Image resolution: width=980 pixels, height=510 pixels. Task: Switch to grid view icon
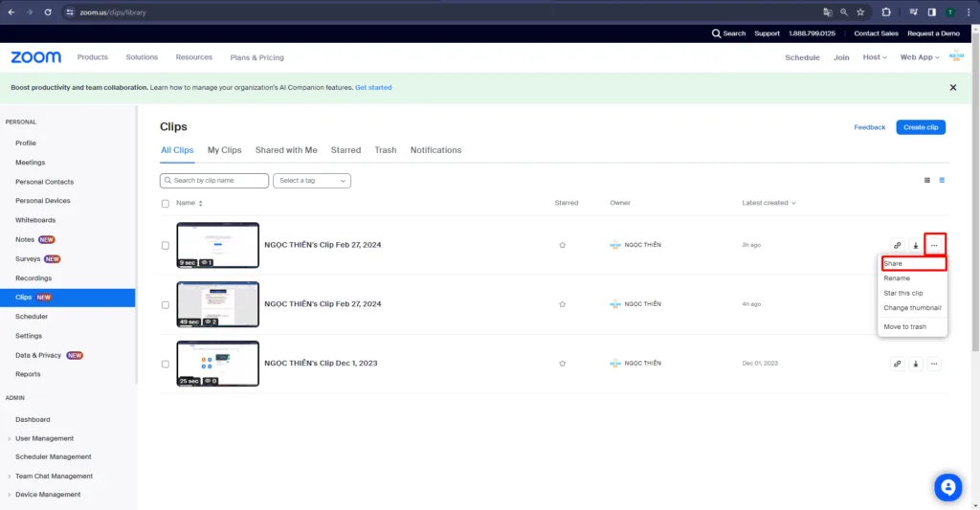click(x=926, y=180)
